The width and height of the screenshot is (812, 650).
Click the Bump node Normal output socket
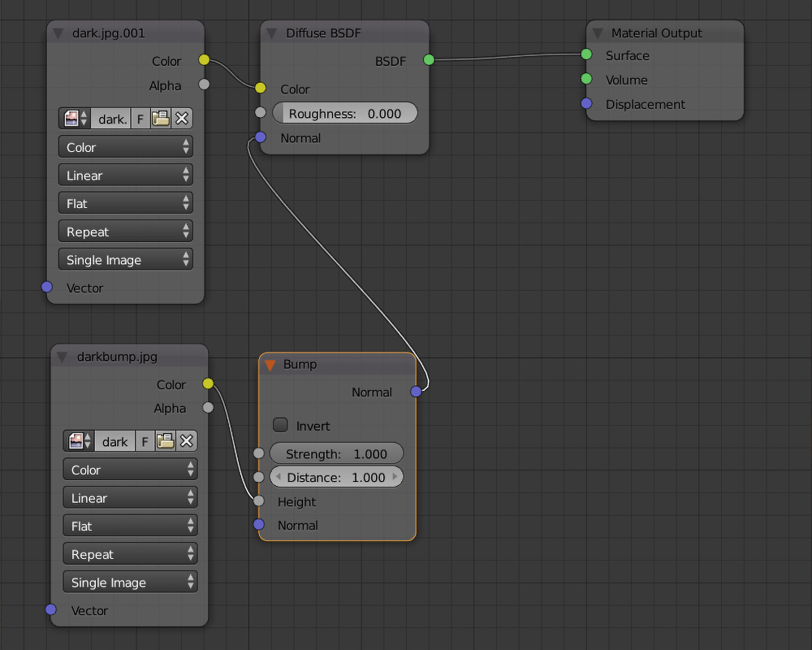point(416,392)
